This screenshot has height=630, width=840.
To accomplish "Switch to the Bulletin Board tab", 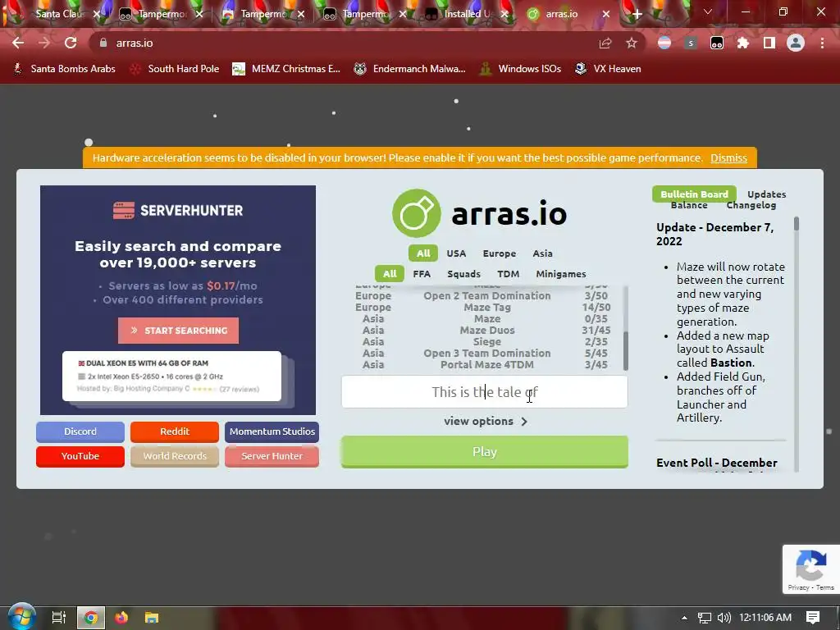I will [694, 194].
